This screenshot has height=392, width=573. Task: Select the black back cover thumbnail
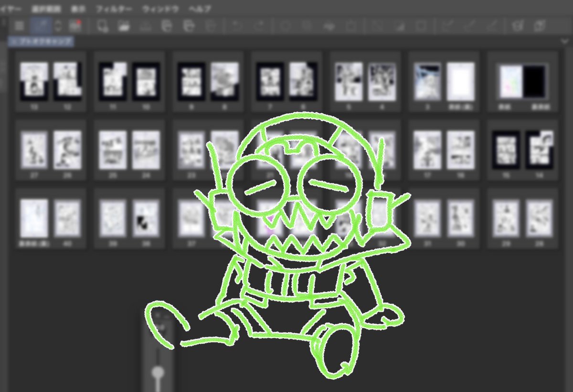click(x=535, y=82)
